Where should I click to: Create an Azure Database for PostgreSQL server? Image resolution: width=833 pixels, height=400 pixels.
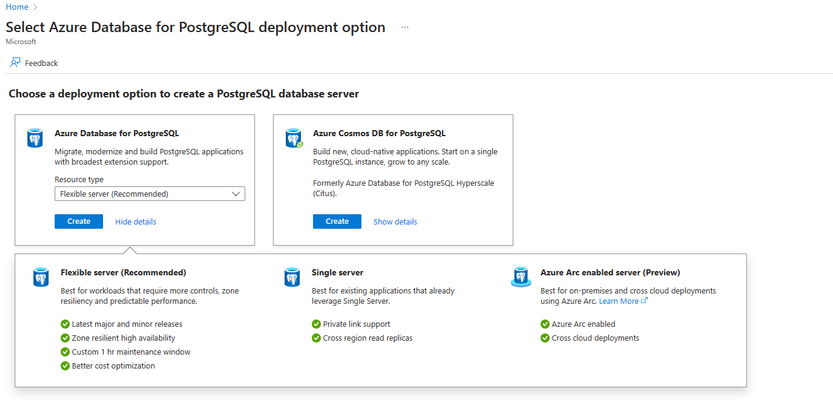tap(79, 222)
